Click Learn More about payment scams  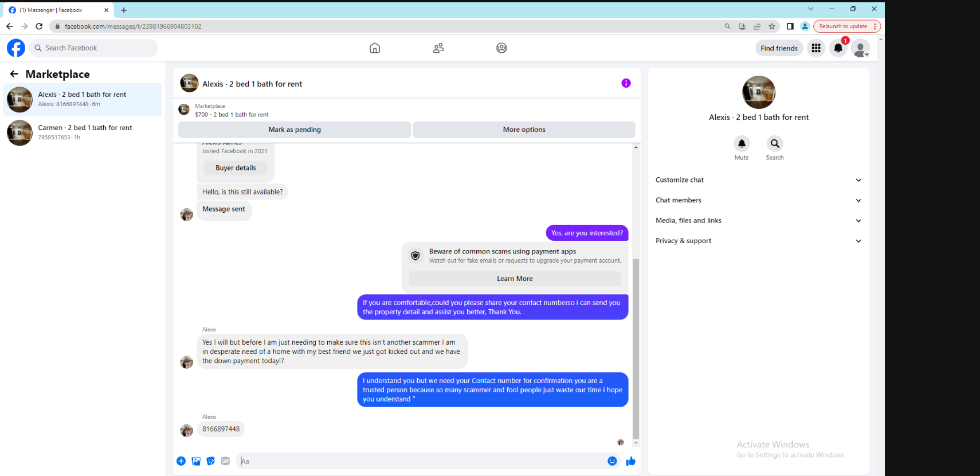515,279
